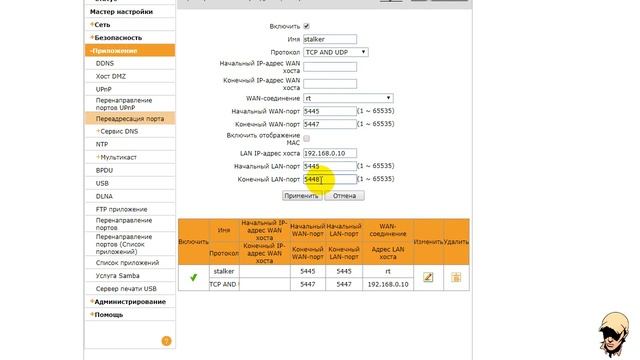Open the WAN-соединение dropdown
Screen dimensions: 640x360
348,98
